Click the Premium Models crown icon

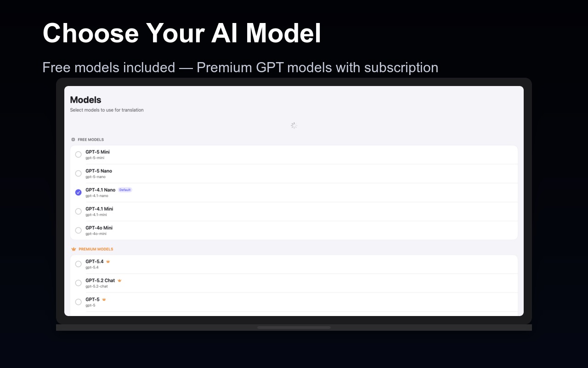pos(73,249)
